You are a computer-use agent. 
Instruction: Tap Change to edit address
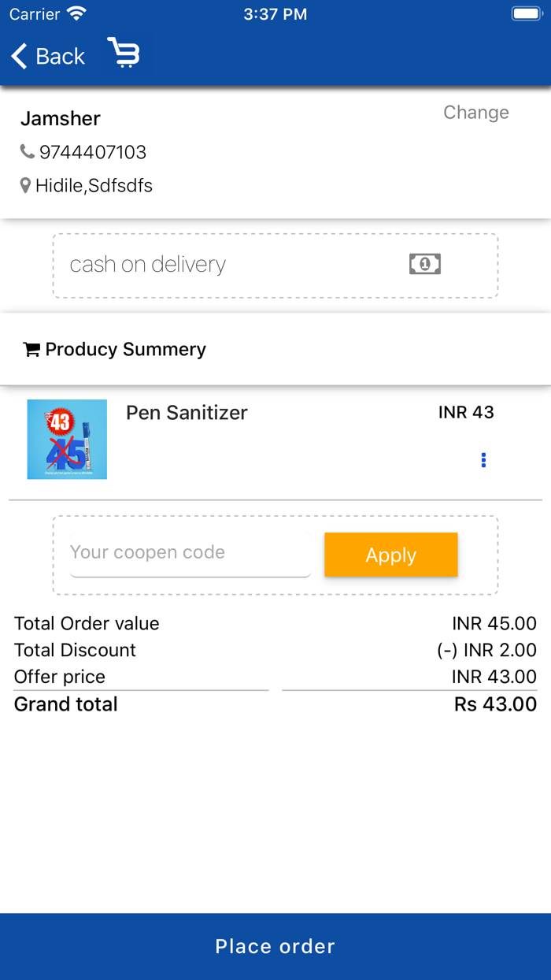(475, 113)
